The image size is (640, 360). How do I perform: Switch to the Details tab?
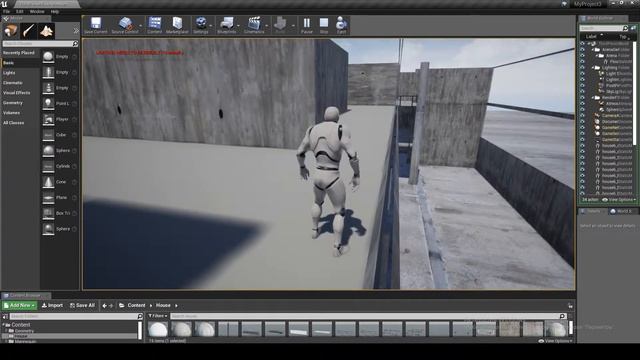coord(591,211)
